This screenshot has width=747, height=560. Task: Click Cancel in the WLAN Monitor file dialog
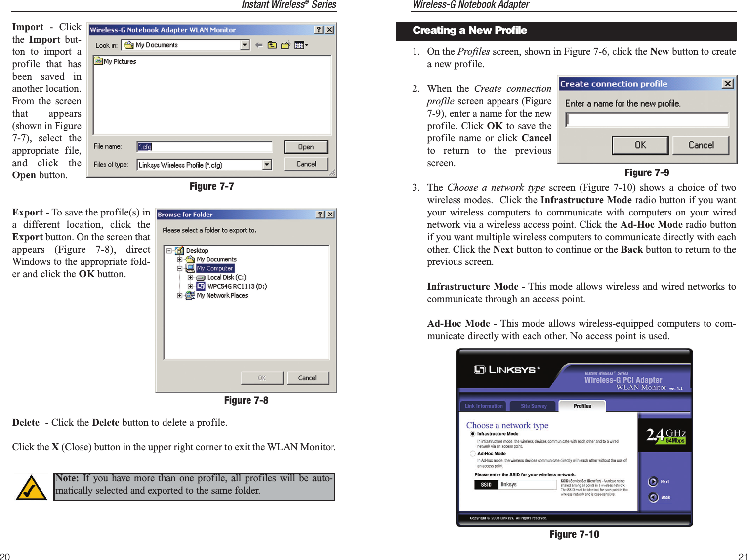(306, 164)
